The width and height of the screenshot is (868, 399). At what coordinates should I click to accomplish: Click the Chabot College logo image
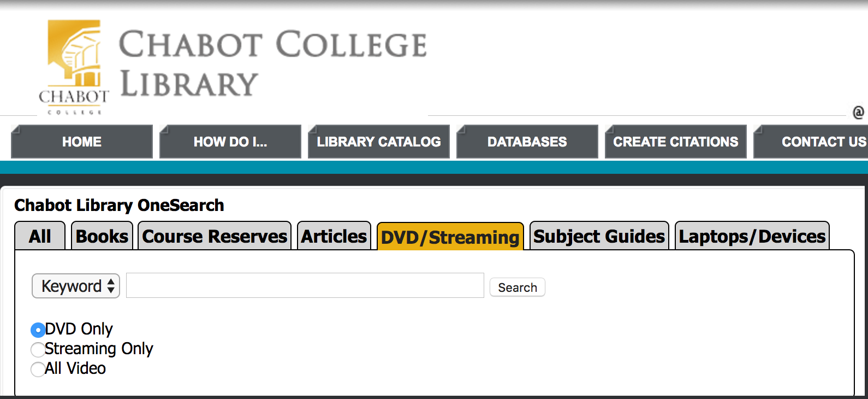point(74,67)
